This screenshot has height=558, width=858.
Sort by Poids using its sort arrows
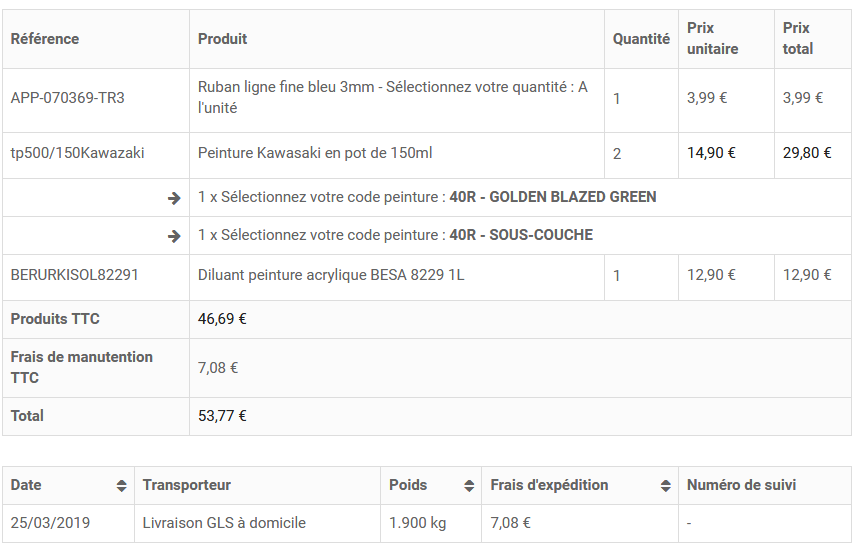[469, 485]
